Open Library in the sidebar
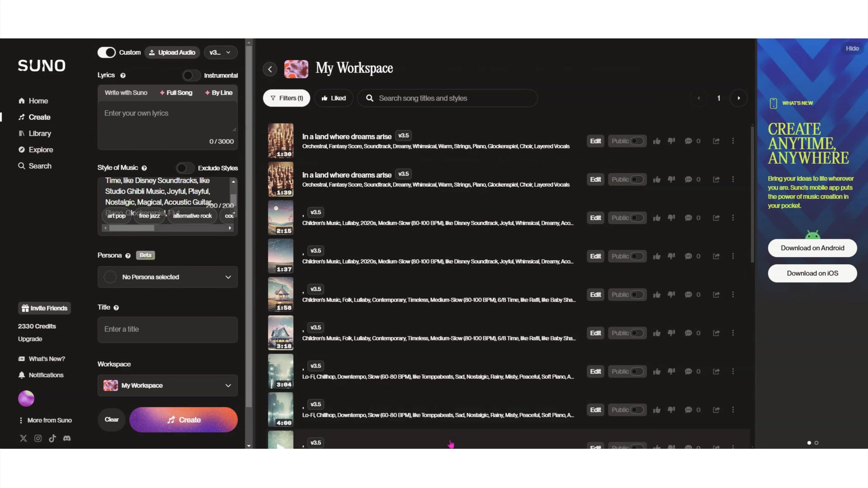Screen dimensions: 868x488 [x=35, y=133]
